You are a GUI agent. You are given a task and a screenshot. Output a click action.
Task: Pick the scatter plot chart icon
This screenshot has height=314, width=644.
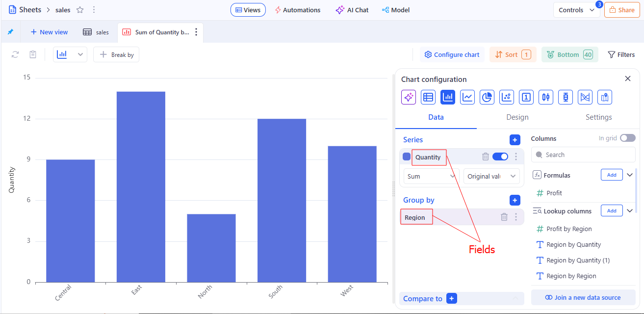[507, 97]
